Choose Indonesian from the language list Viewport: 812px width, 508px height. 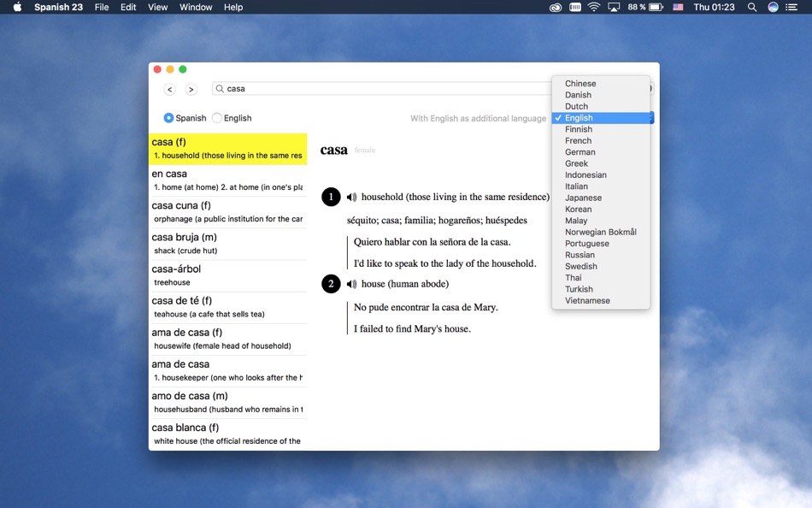click(601, 174)
